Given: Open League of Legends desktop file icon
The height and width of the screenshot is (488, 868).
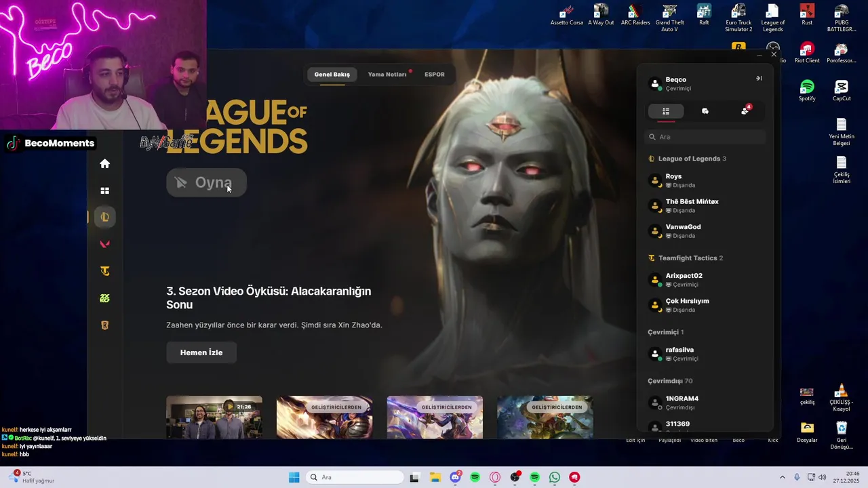Looking at the screenshot, I should (x=772, y=18).
